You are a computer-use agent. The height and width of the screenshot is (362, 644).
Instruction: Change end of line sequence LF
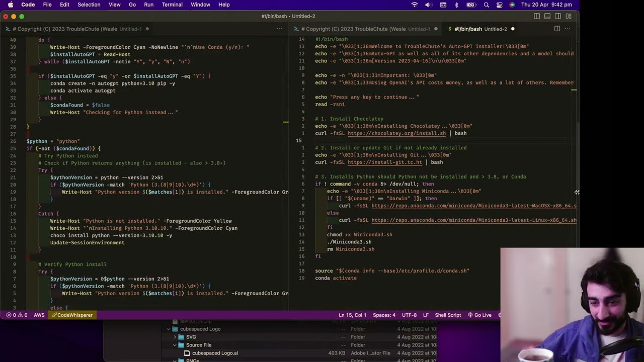(426, 315)
